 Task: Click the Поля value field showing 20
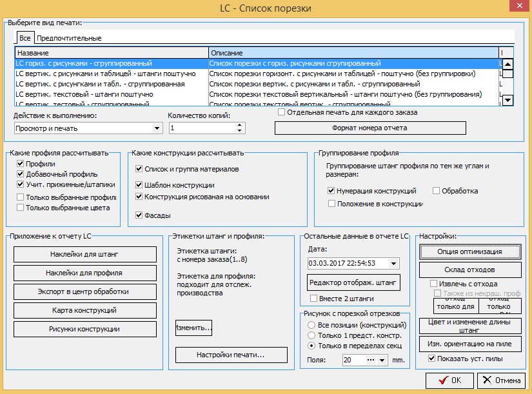354,360
